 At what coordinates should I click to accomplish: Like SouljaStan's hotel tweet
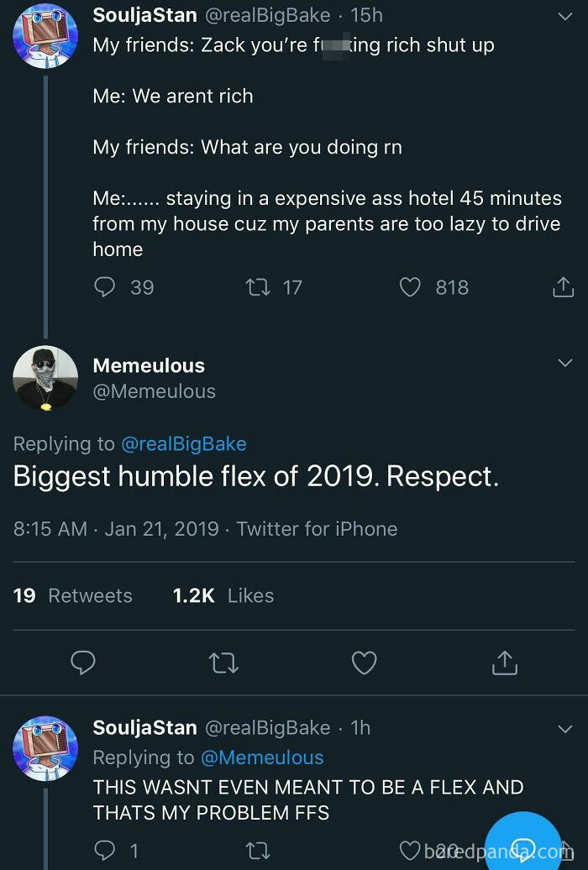[x=409, y=287]
